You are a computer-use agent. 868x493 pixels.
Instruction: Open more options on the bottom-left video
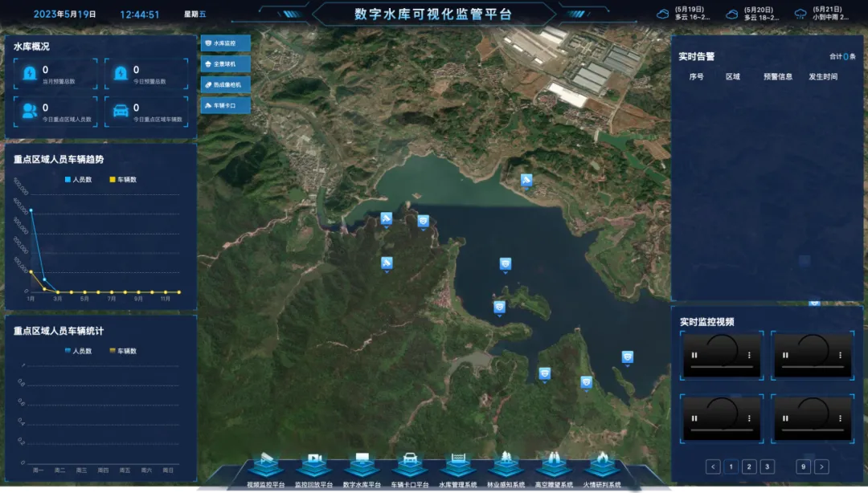pos(749,418)
